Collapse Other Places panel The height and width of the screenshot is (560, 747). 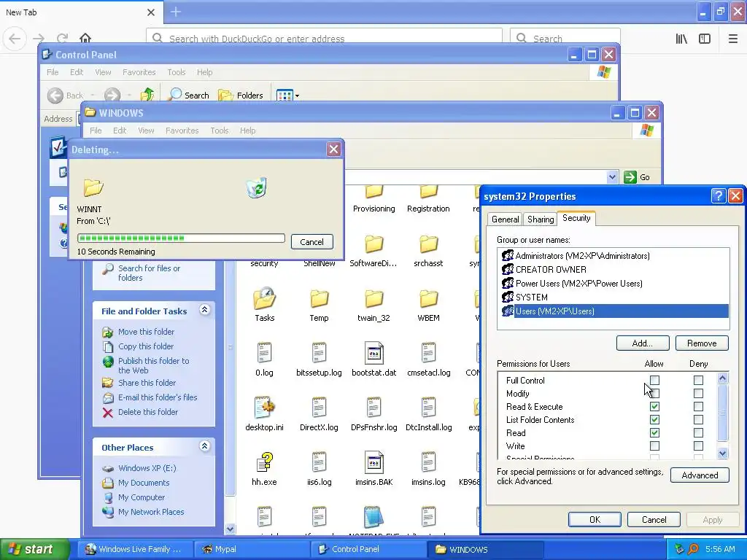point(204,446)
